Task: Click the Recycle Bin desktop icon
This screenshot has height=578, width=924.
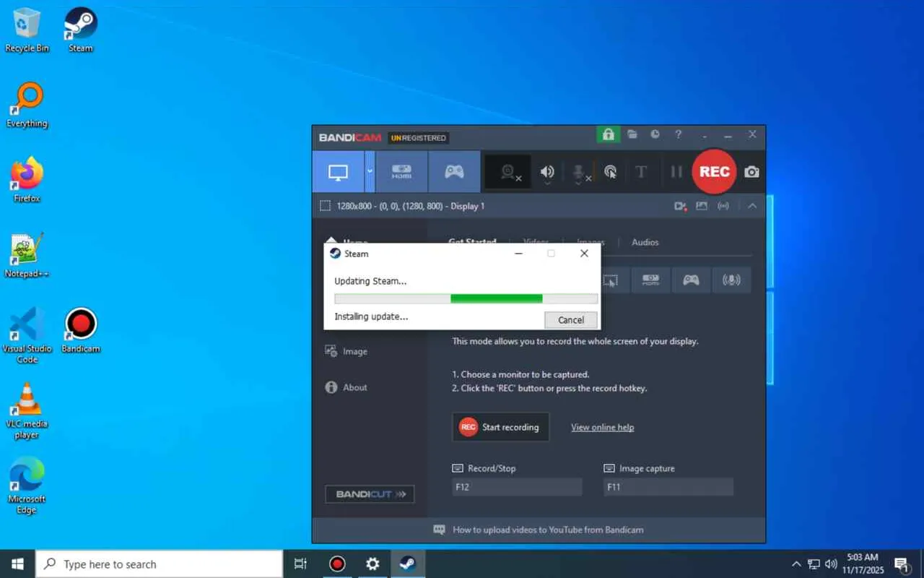Action: click(27, 30)
